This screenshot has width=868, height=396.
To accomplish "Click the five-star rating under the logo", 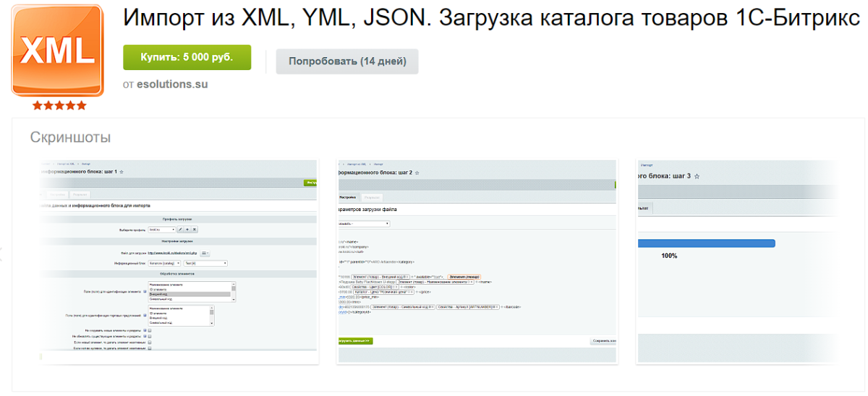I will 59,106.
